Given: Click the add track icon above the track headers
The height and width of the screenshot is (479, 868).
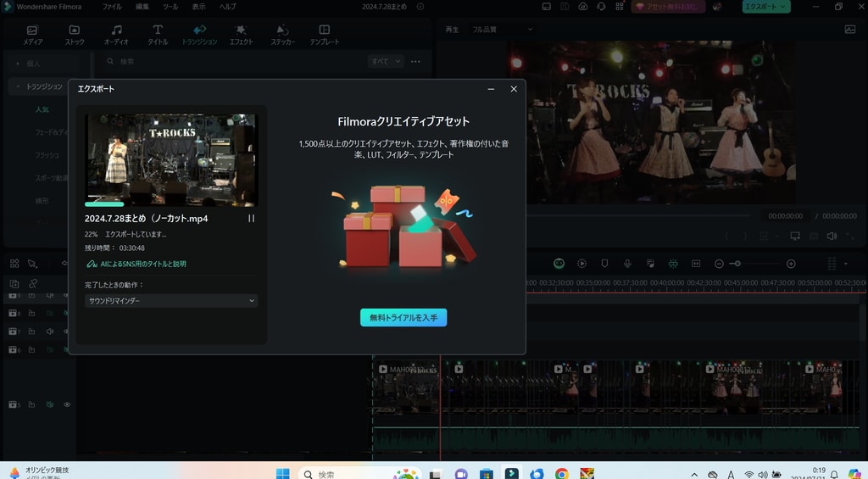Looking at the screenshot, I should coord(14,283).
